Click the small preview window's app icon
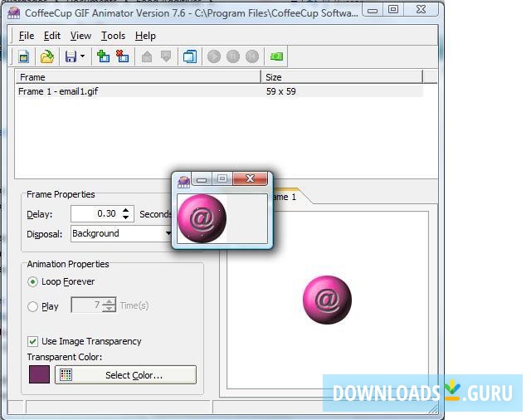Screen dimensions: 531x420 (183, 182)
